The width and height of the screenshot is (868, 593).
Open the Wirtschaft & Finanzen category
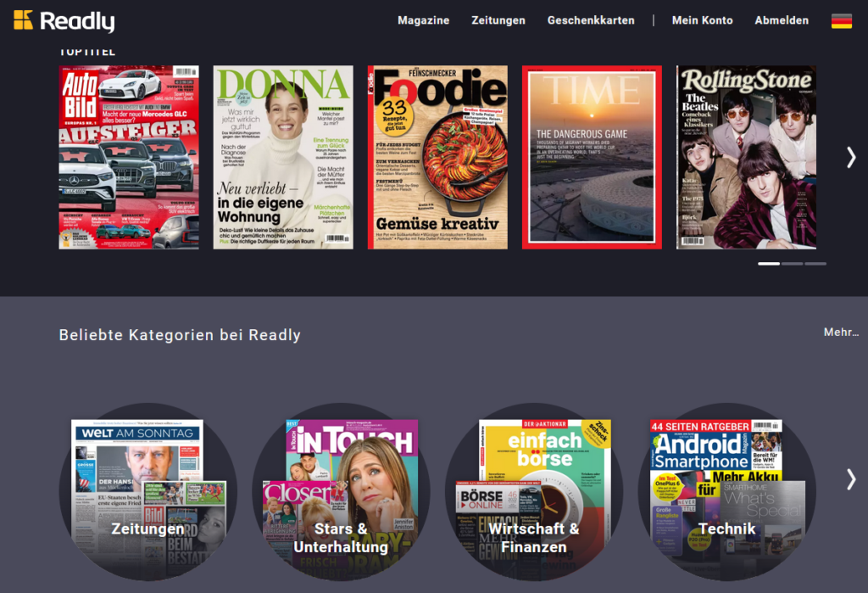534,492
